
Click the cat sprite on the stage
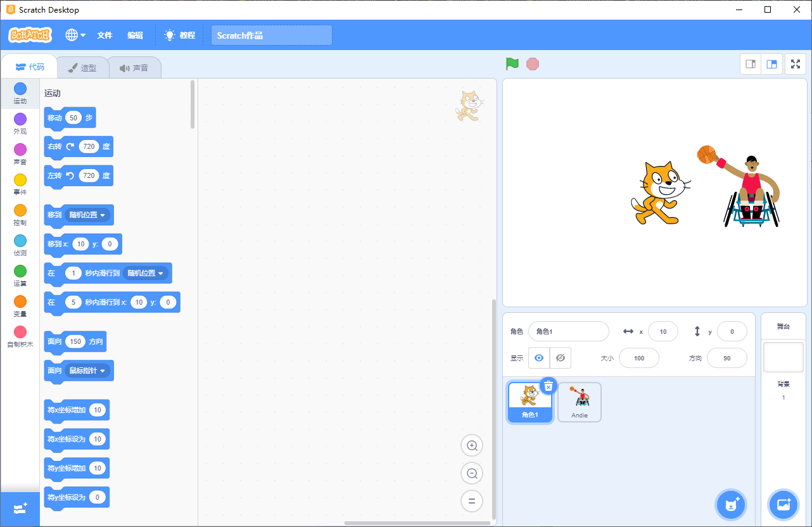pos(661,193)
